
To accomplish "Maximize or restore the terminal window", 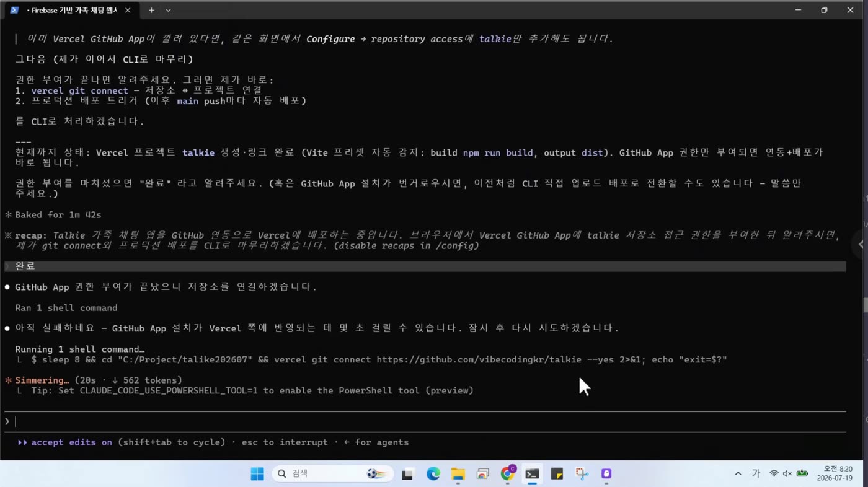I will click(824, 10).
